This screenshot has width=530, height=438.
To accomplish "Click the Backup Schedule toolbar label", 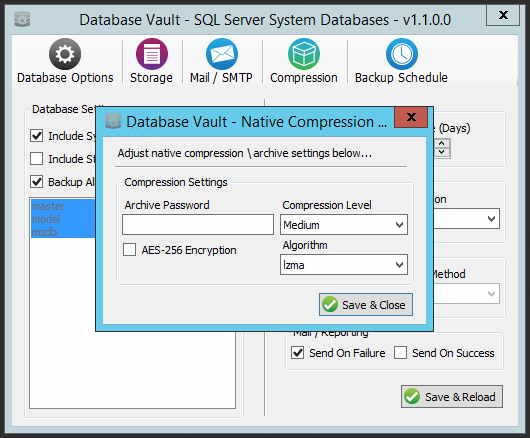I will [401, 78].
